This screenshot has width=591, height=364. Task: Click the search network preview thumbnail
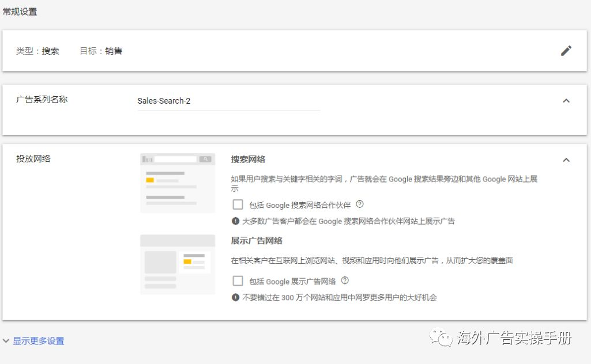(178, 183)
